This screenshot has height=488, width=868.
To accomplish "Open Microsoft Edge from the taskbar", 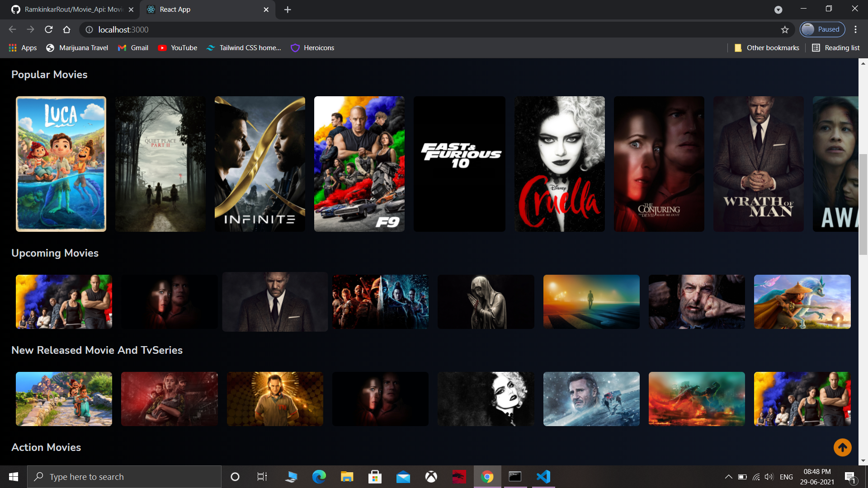I will pos(319,477).
